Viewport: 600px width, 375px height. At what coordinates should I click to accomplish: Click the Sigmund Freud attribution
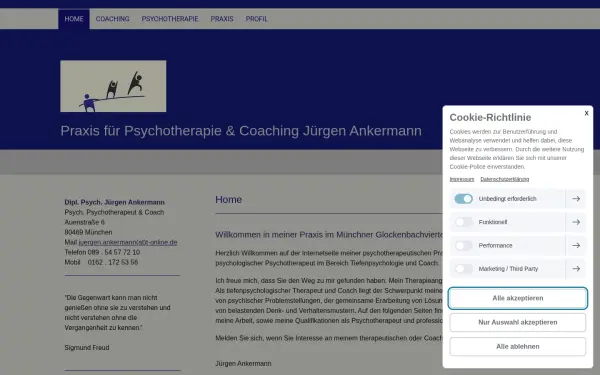[87, 347]
